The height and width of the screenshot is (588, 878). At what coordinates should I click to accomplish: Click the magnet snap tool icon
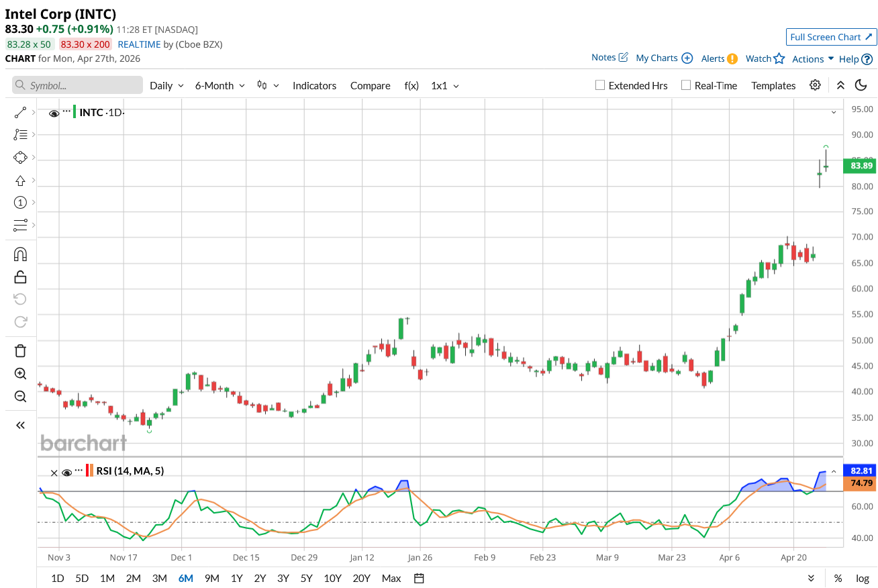click(x=20, y=254)
